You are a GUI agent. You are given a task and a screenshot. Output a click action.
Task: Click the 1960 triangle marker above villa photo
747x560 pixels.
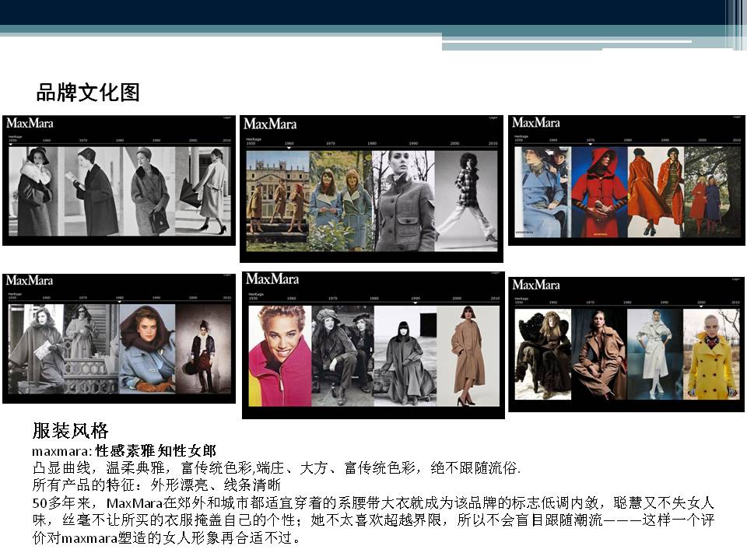[x=289, y=148]
